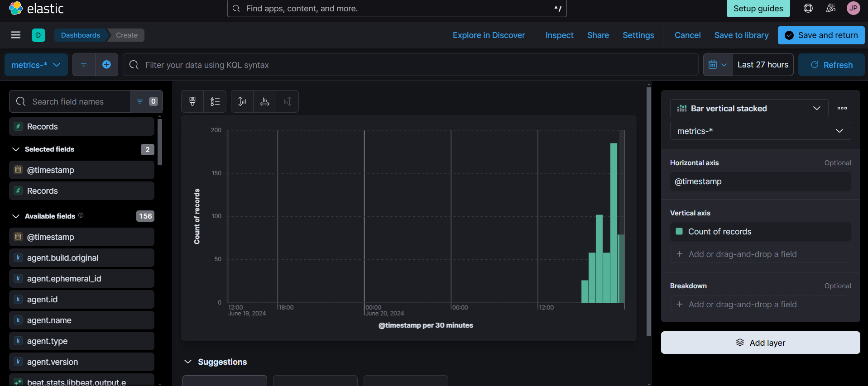Click the Create breadcrumb

[x=127, y=35]
